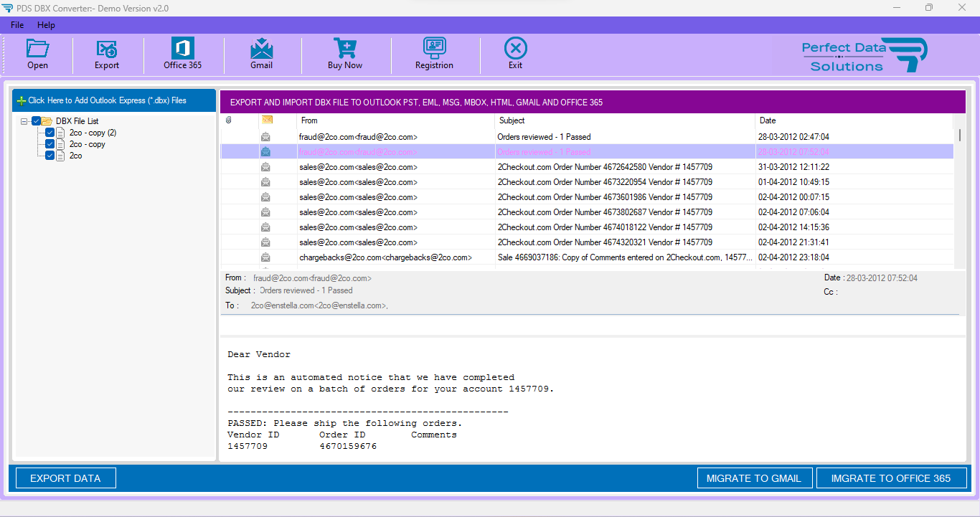Click envelope icon of the chargebacks@2co.com email
This screenshot has height=517, width=980.
(265, 257)
